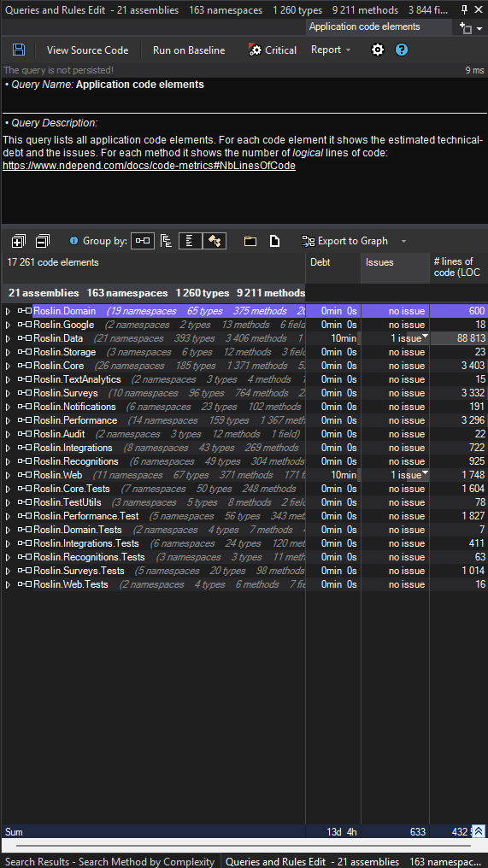Image resolution: width=488 pixels, height=868 pixels.
Task: Select the Roslin.Recognitions row
Action: tap(244, 461)
